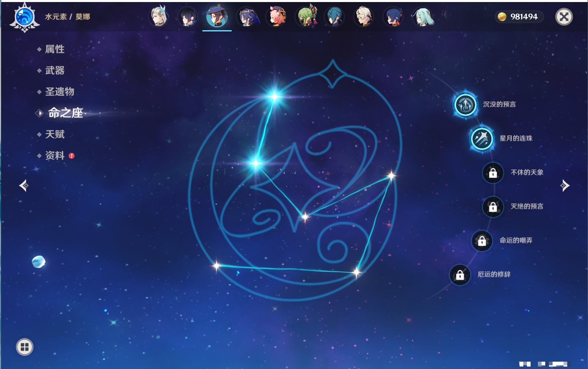
Task: Select the black-haired avatar left of Mona
Action: (x=188, y=17)
